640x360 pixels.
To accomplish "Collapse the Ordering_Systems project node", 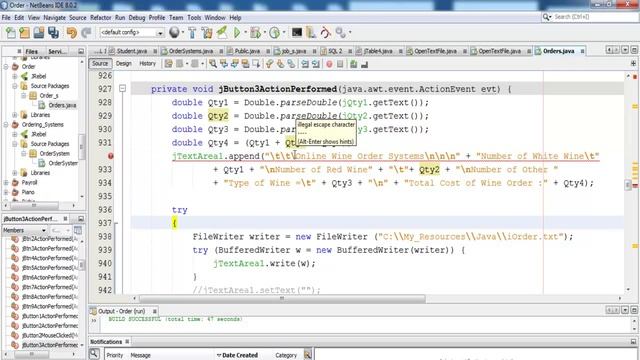I will (6, 124).
